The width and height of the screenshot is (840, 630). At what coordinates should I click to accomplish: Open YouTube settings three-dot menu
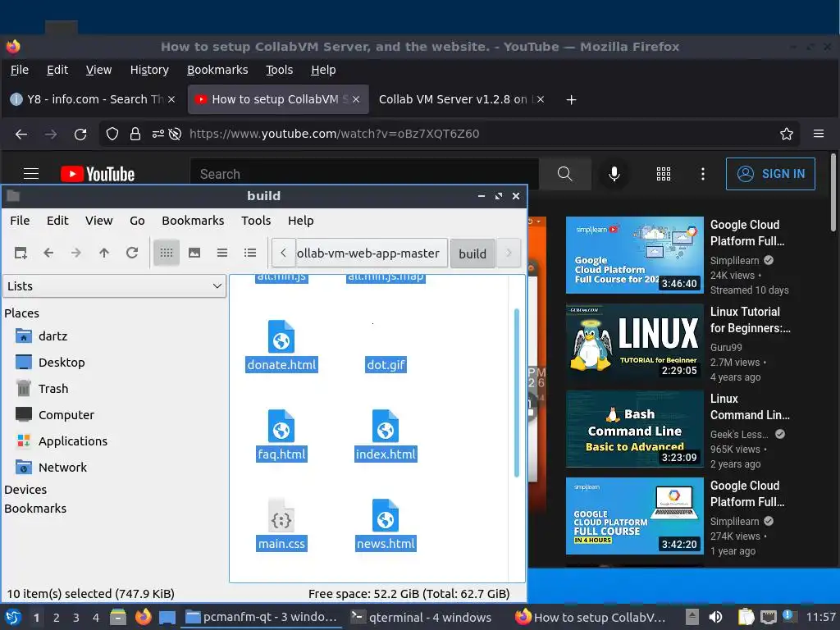click(703, 174)
